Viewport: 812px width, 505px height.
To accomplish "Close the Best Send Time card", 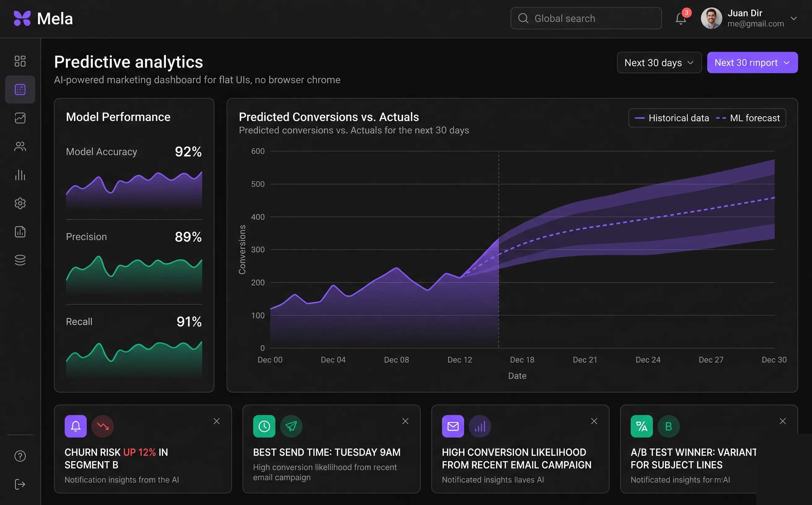I will click(405, 421).
